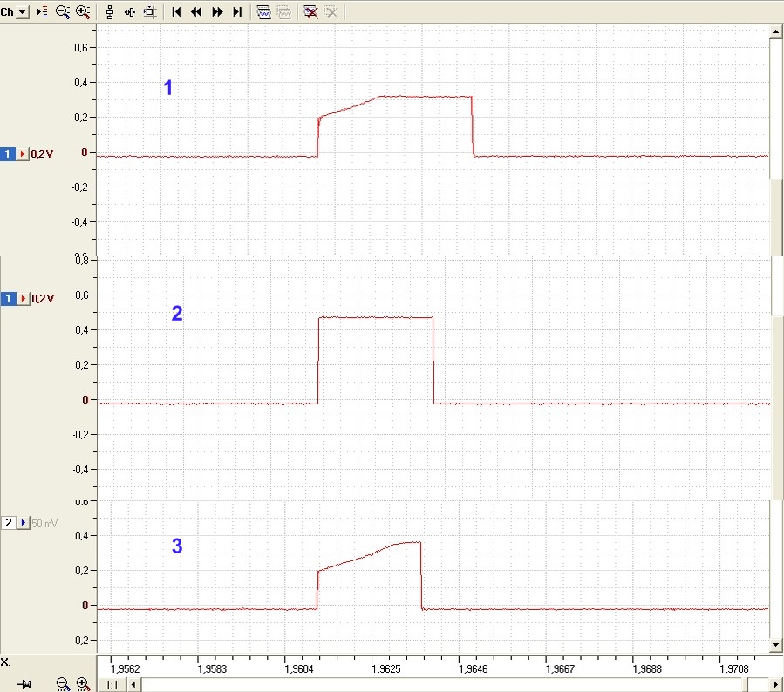Click the waveform windows cascade icon
Screen dimensions: 784x692
pyautogui.click(x=263, y=12)
